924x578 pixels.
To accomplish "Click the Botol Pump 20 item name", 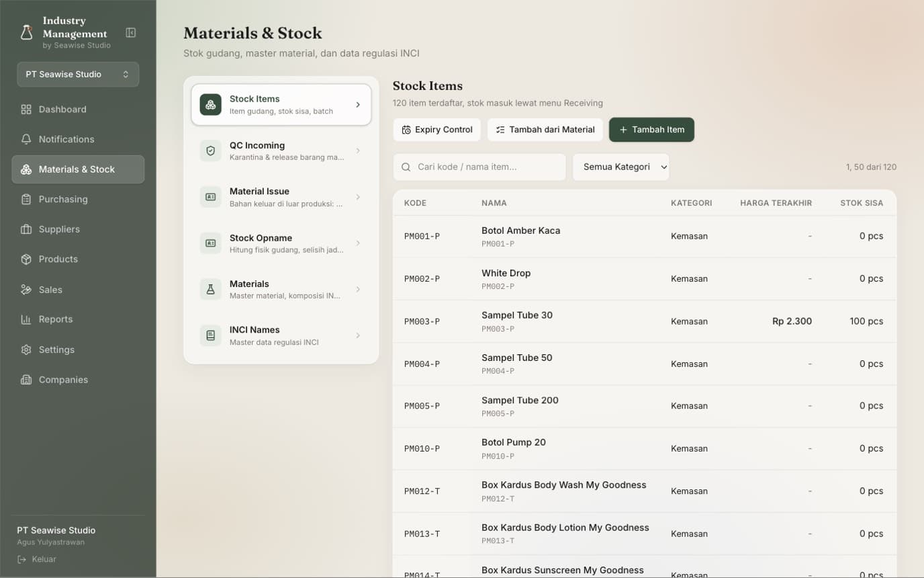I will coord(514,442).
